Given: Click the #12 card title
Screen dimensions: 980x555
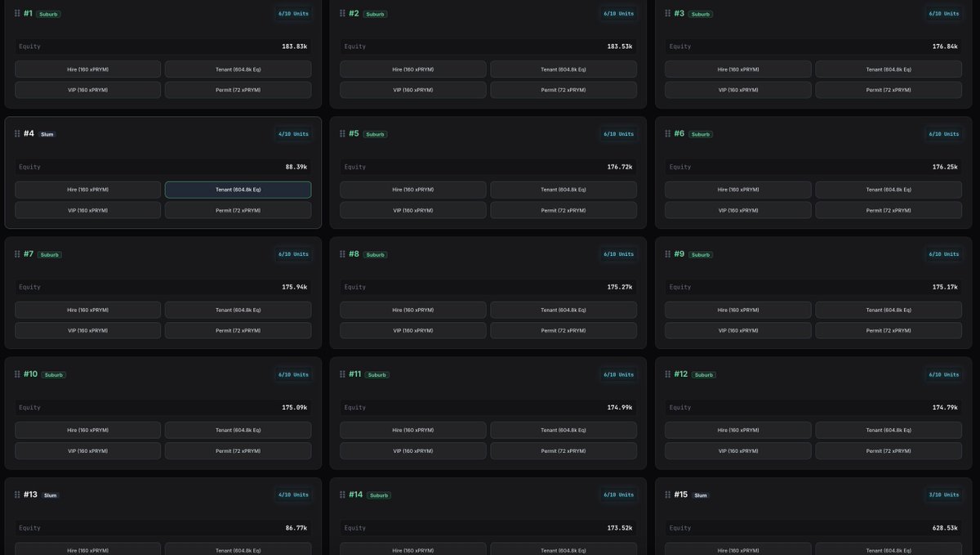Looking at the screenshot, I should click(x=681, y=374).
